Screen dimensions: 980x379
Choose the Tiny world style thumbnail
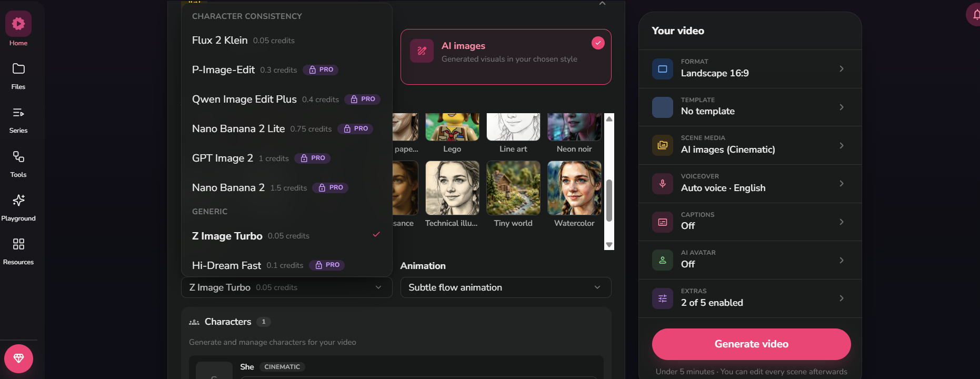(513, 188)
